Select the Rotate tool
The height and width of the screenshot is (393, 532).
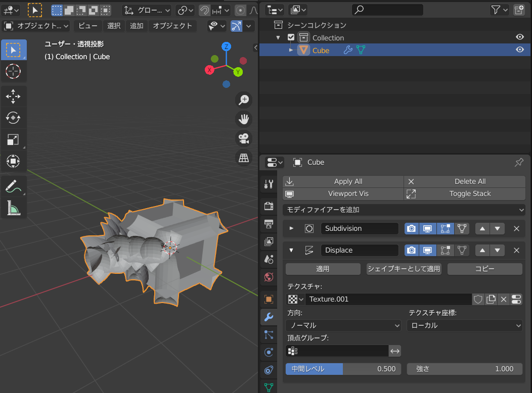tap(13, 118)
